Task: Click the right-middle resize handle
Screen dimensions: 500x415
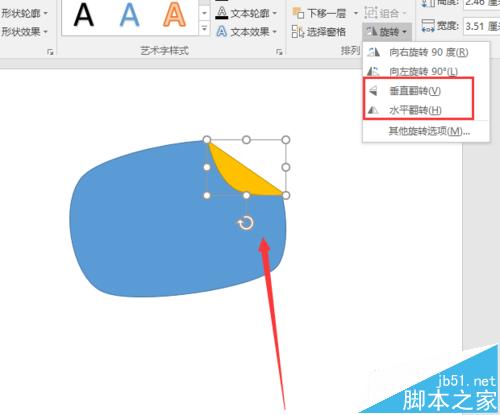Action: pyautogui.click(x=286, y=167)
